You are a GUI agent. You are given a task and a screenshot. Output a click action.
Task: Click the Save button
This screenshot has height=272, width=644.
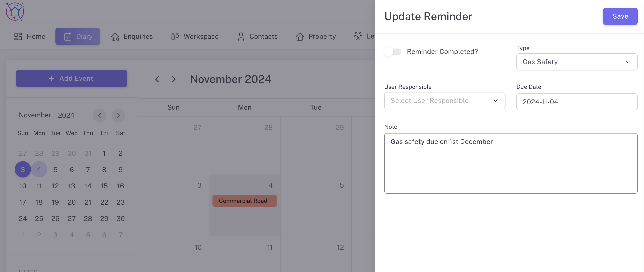click(x=620, y=16)
